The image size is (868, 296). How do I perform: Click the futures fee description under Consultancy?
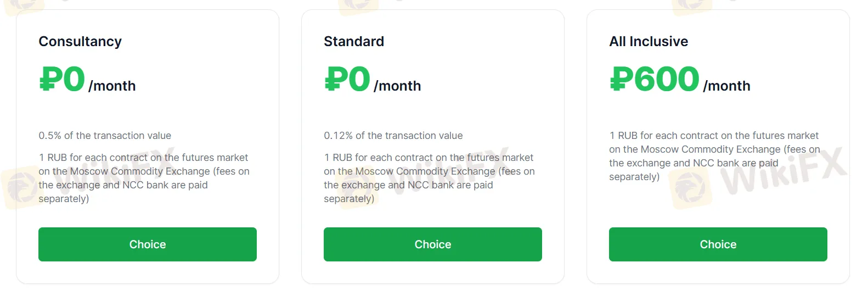pos(144,178)
